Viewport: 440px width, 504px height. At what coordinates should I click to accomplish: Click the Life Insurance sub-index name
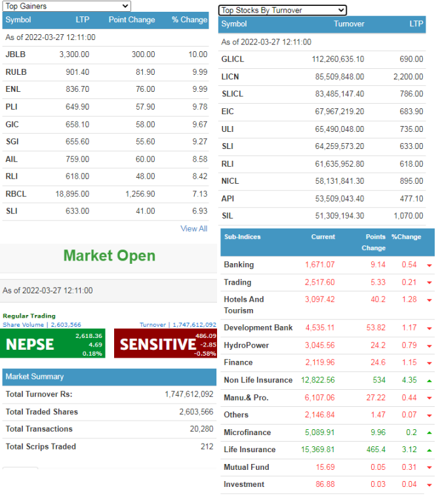(x=250, y=450)
